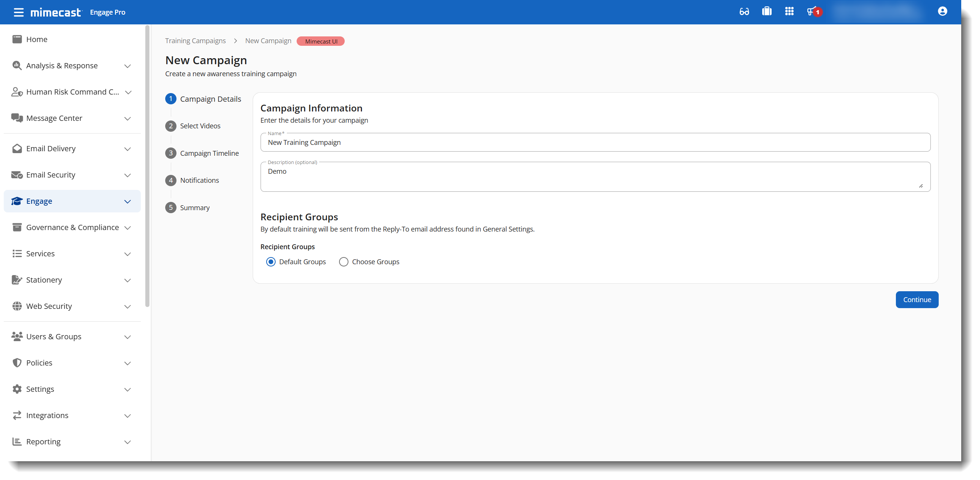Click the Mimecast UI badge

point(321,41)
